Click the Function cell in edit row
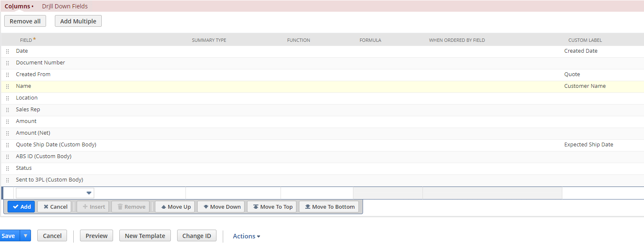The height and width of the screenshot is (243, 644). 317,193
